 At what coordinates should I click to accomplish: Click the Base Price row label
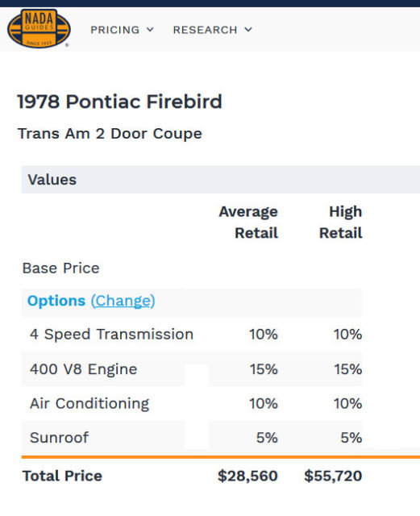tap(60, 268)
